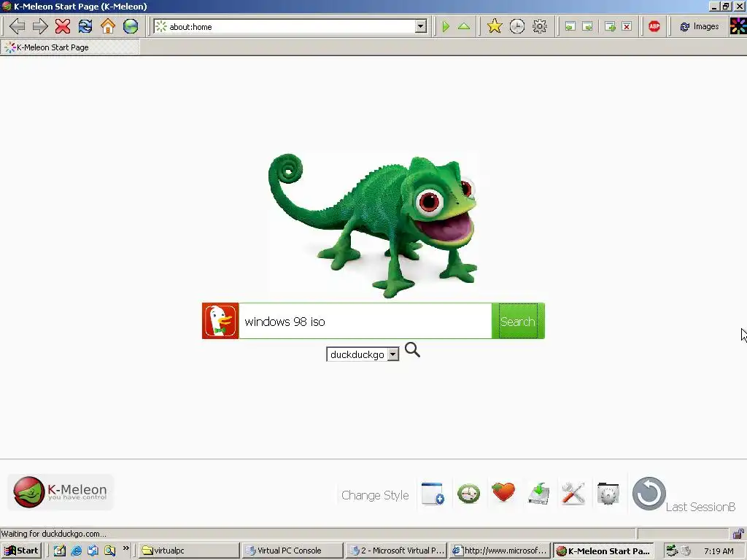Click the Internet Explorer quick launch icon
The height and width of the screenshot is (560, 747).
[76, 551]
